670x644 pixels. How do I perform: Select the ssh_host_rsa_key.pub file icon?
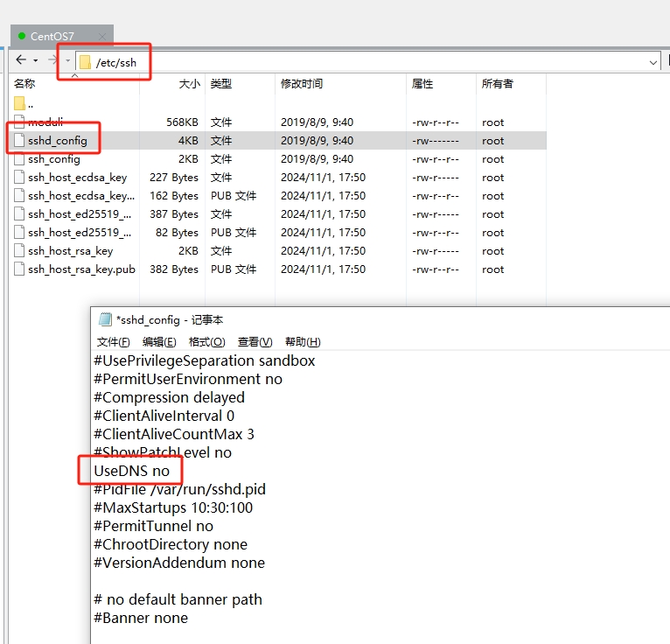[x=19, y=269]
